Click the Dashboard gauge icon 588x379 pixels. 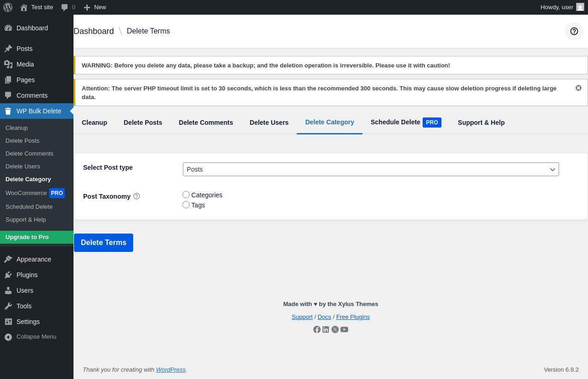pos(8,28)
